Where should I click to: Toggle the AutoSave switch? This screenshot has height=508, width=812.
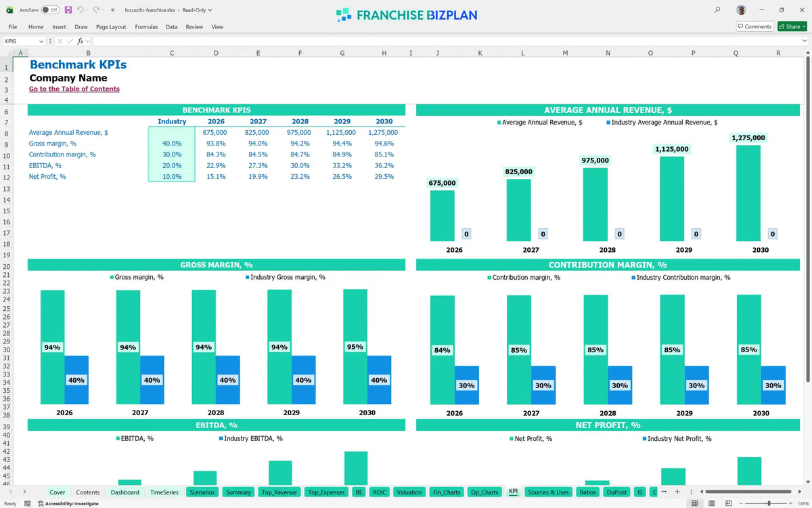tap(50, 10)
